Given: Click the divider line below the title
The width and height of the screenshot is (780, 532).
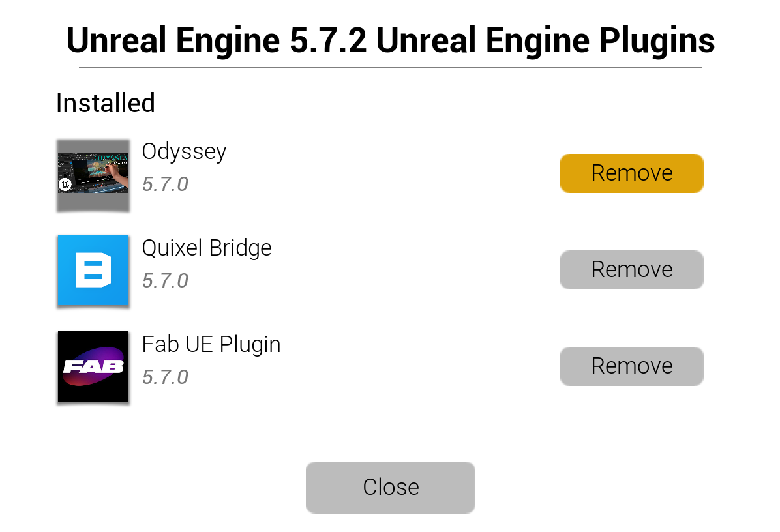Looking at the screenshot, I should (390, 68).
